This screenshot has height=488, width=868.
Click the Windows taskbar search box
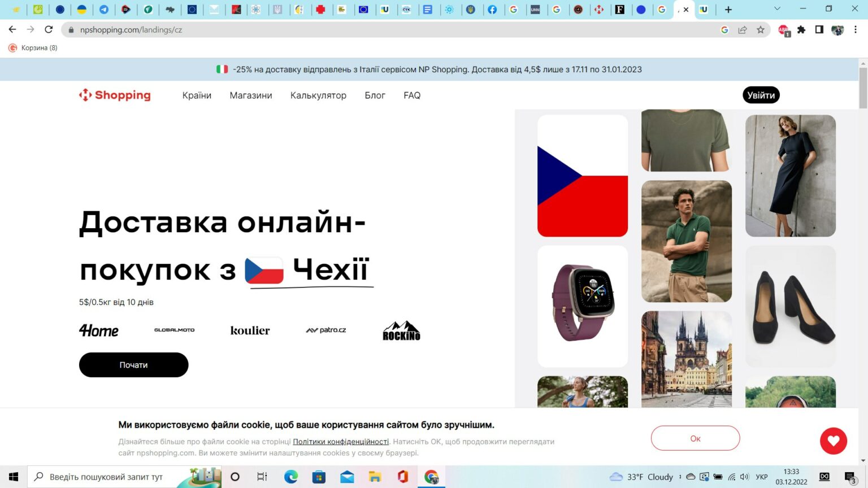pyautogui.click(x=124, y=477)
